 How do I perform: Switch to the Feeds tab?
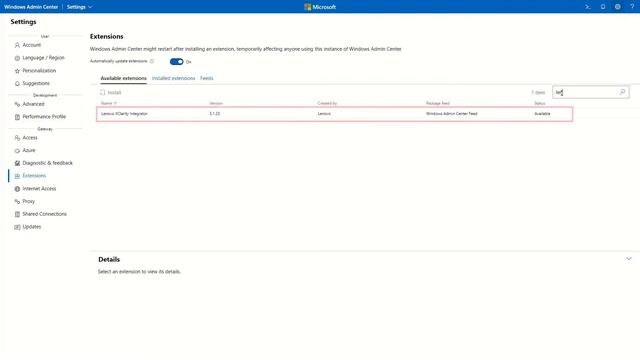point(207,78)
